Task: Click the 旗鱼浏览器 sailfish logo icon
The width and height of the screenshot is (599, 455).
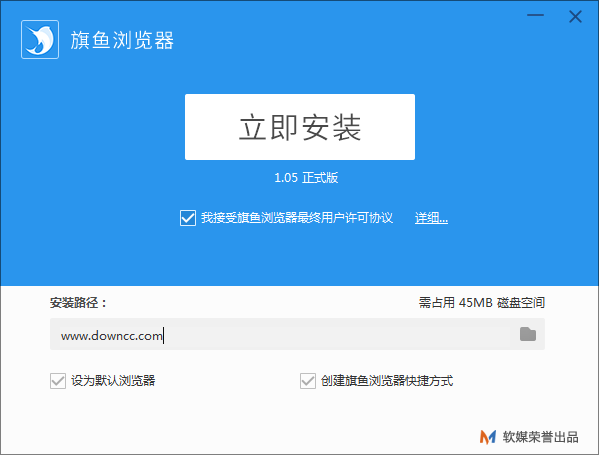Action: (x=40, y=39)
